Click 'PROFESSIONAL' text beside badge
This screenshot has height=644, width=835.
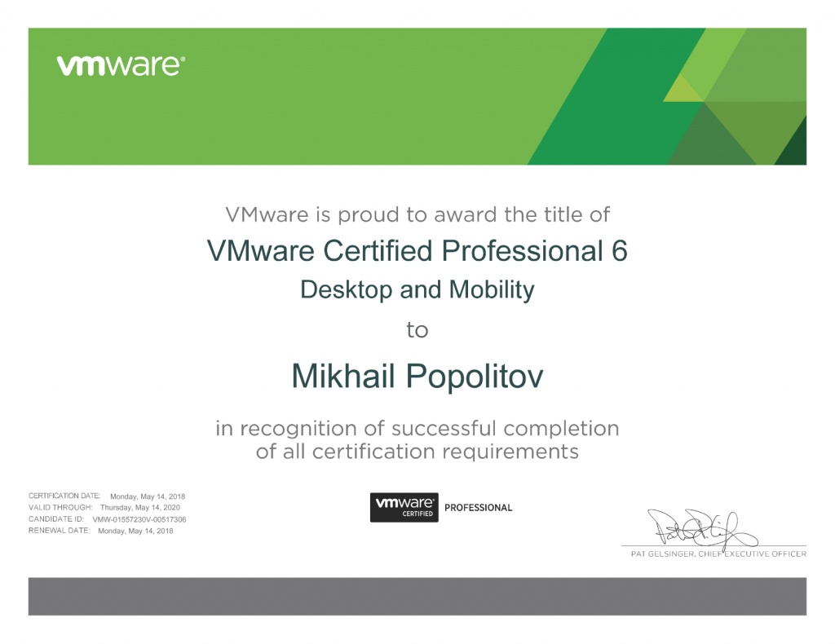click(x=478, y=508)
